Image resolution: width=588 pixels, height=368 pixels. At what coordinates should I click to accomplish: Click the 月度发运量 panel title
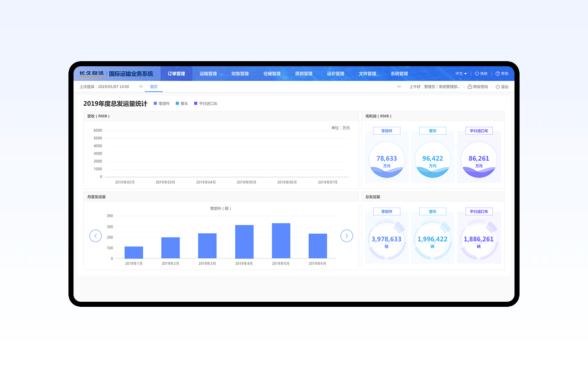[96, 197]
